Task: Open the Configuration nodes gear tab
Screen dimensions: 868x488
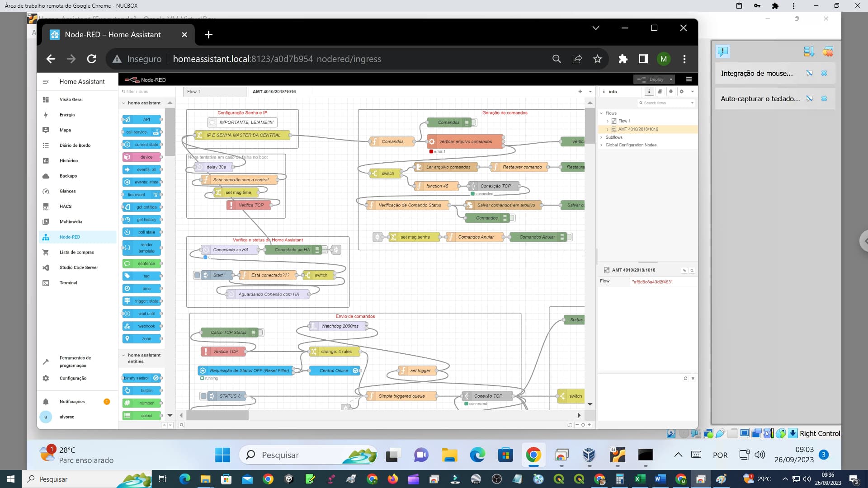Action: 682,91
